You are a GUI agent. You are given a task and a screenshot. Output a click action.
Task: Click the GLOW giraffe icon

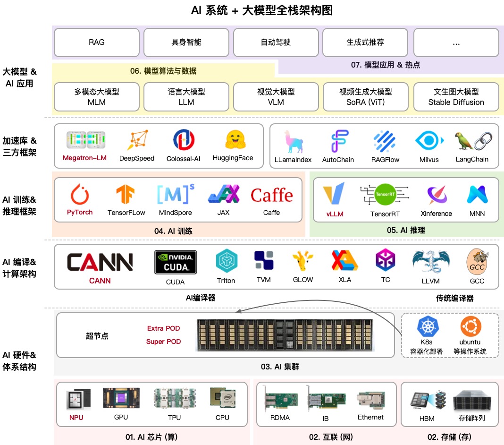[302, 261]
